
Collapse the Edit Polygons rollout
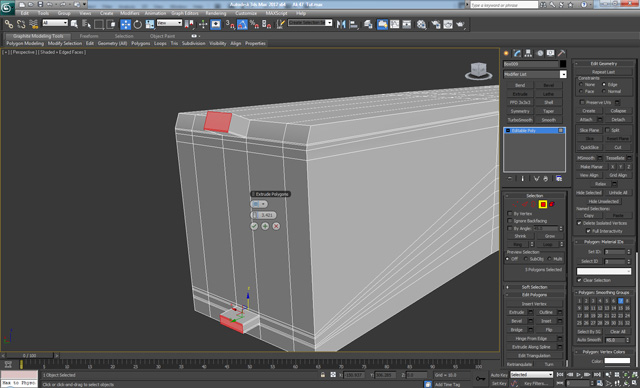point(534,295)
